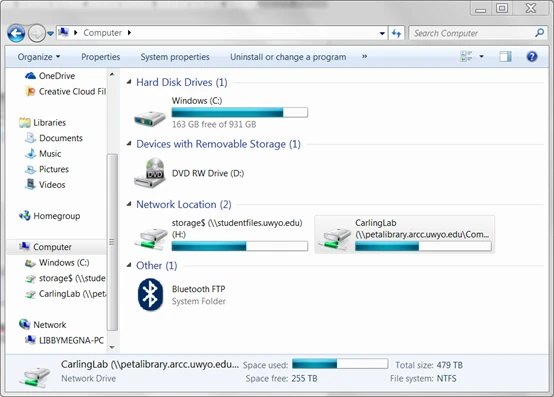Select the Bluetooth FTP icon
The height and width of the screenshot is (397, 554).
click(150, 295)
